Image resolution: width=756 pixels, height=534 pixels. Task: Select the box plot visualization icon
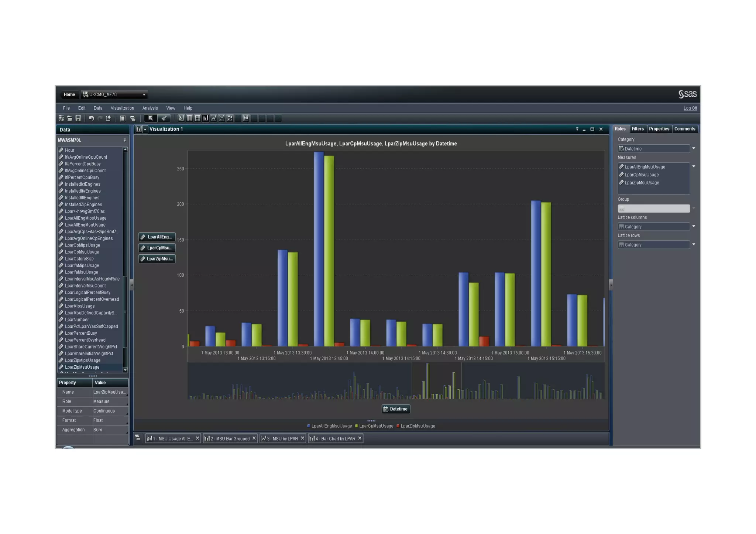click(x=246, y=118)
